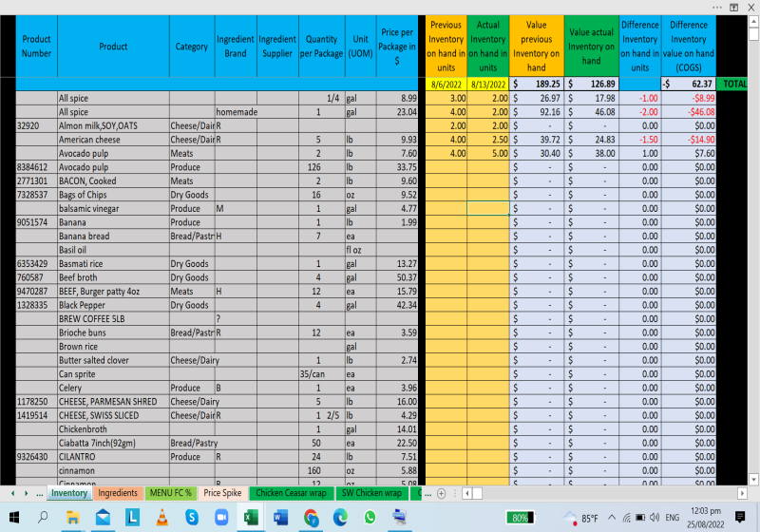Show hidden system tray icons chevron
Screen dimensions: 760x532
pos(612,518)
